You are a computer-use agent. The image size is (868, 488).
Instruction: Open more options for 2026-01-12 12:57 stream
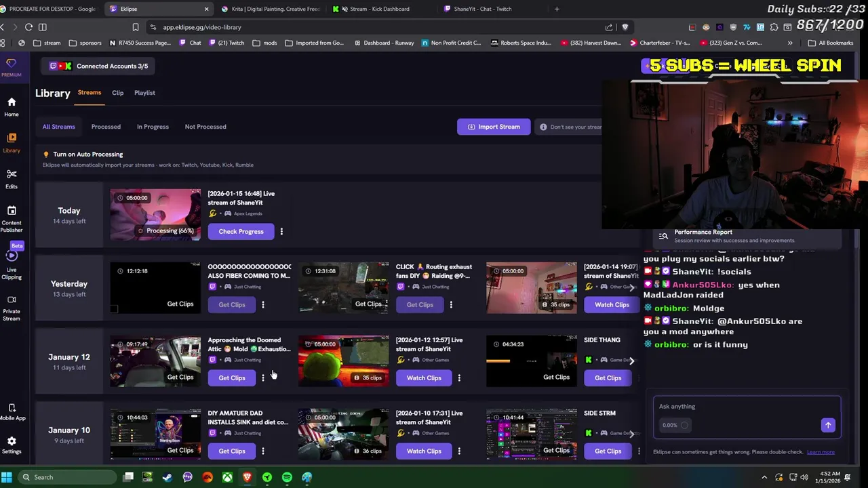tap(459, 378)
